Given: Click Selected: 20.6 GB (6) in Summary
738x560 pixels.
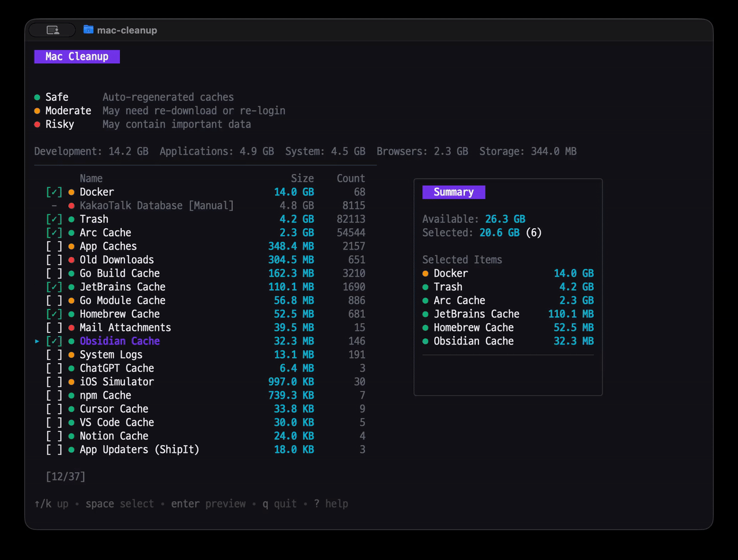Looking at the screenshot, I should [482, 233].
